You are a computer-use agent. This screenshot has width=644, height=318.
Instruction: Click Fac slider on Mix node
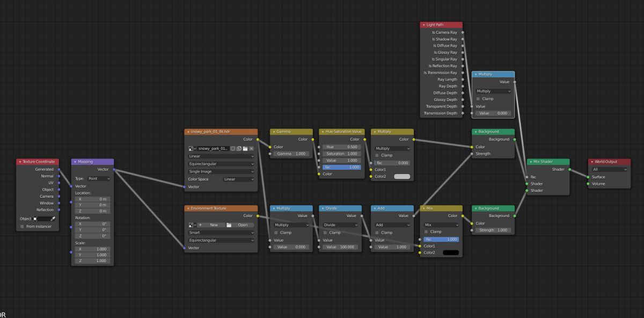(441, 239)
